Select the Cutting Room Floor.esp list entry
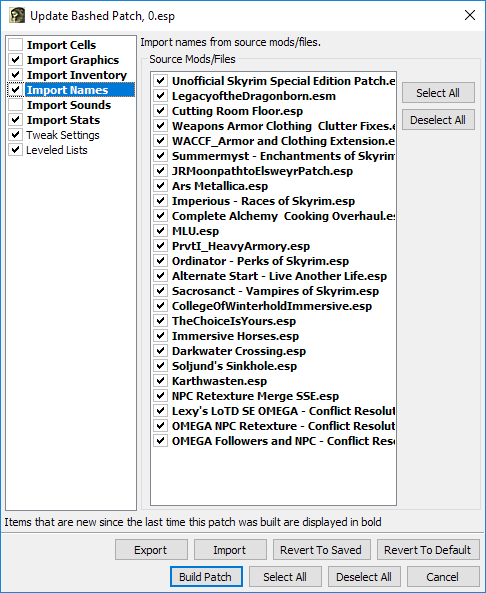Image resolution: width=486 pixels, height=593 pixels. tap(237, 111)
